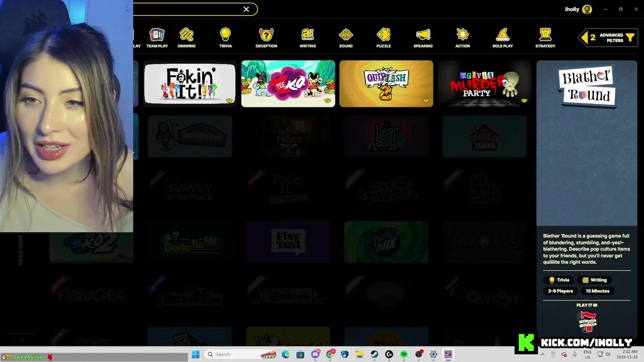This screenshot has height=362, width=644.
Task: Open Spotify from the taskbar
Action: tap(404, 354)
